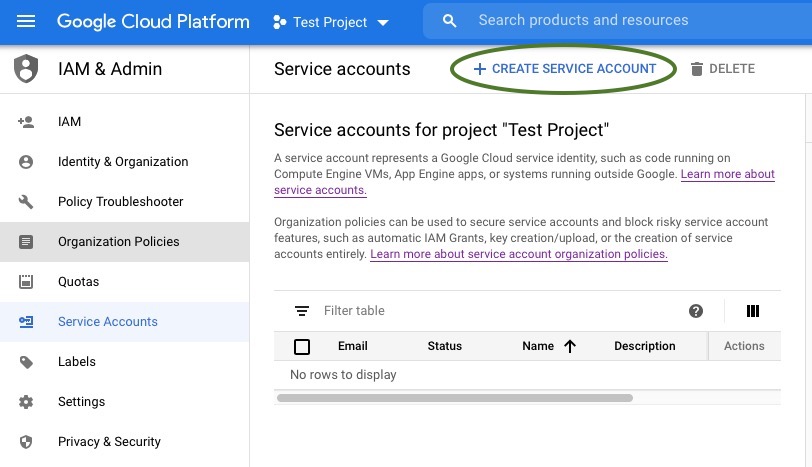812x467 pixels.
Task: Click the Search products and resources field
Action: pyautogui.click(x=620, y=21)
